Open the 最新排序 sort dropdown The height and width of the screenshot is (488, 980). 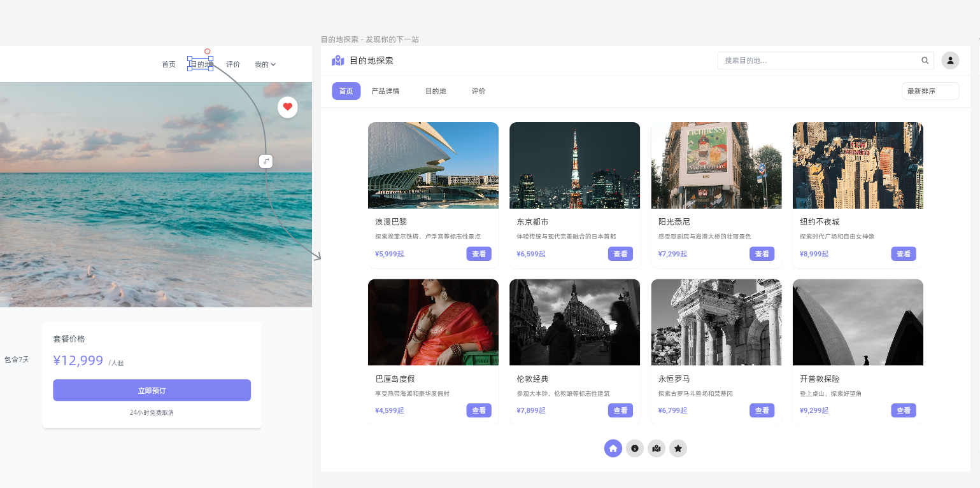coord(930,91)
